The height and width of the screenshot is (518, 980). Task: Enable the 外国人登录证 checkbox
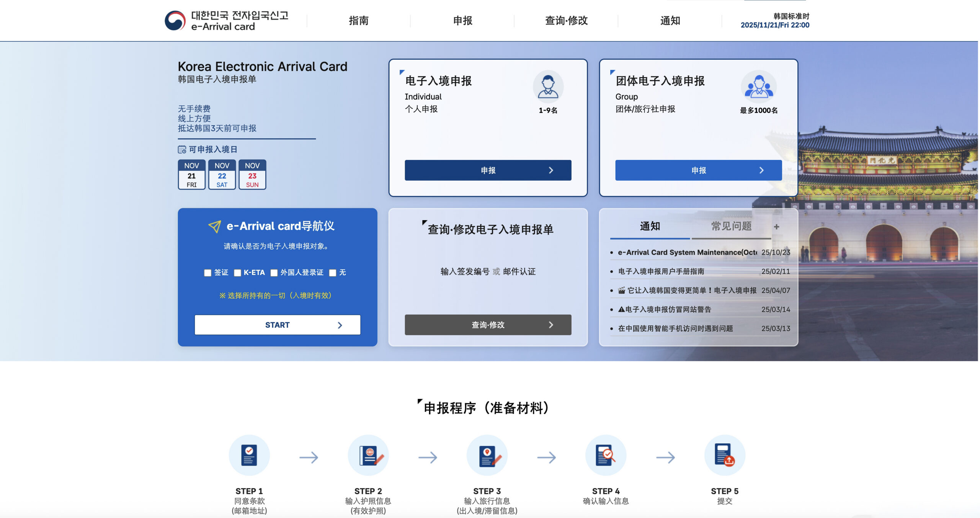(x=274, y=273)
